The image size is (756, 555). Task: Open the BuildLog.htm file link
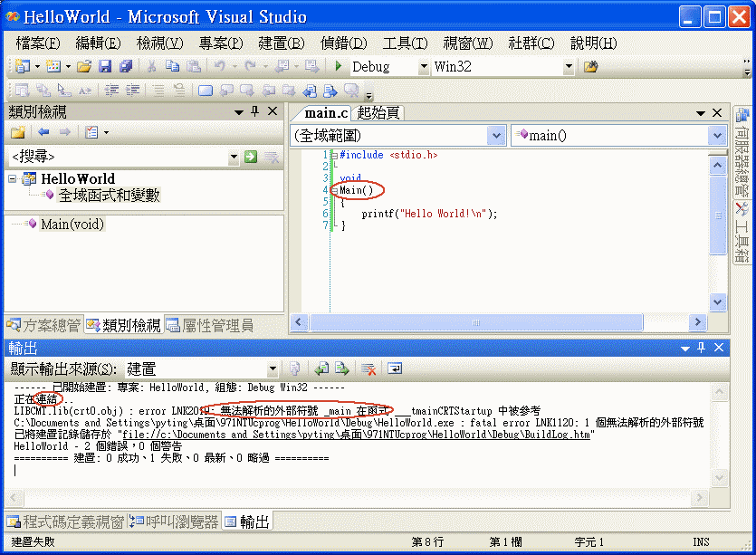[357, 435]
